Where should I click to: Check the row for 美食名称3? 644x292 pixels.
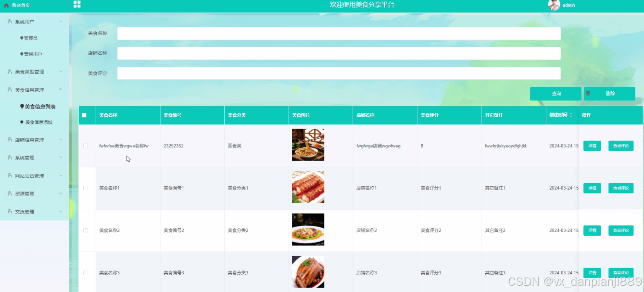coord(86,273)
